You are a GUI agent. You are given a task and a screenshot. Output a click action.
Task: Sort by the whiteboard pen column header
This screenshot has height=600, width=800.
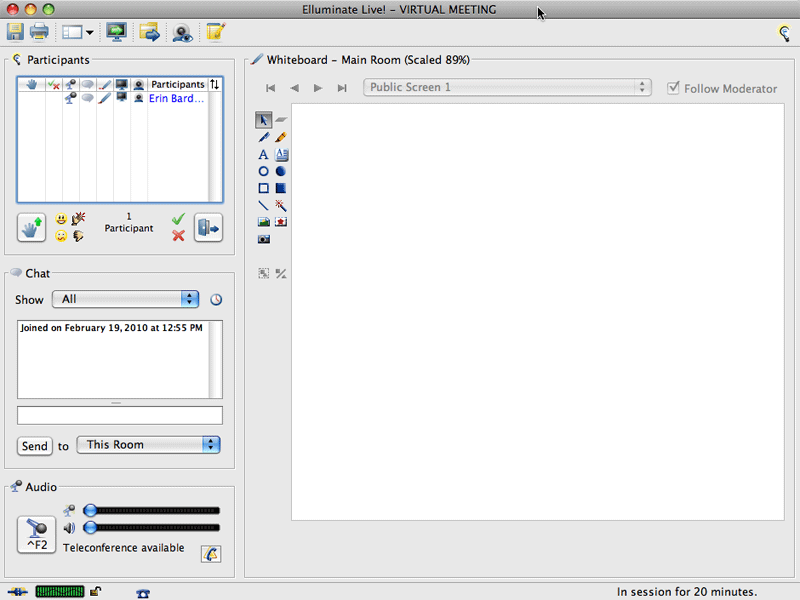[x=105, y=84]
